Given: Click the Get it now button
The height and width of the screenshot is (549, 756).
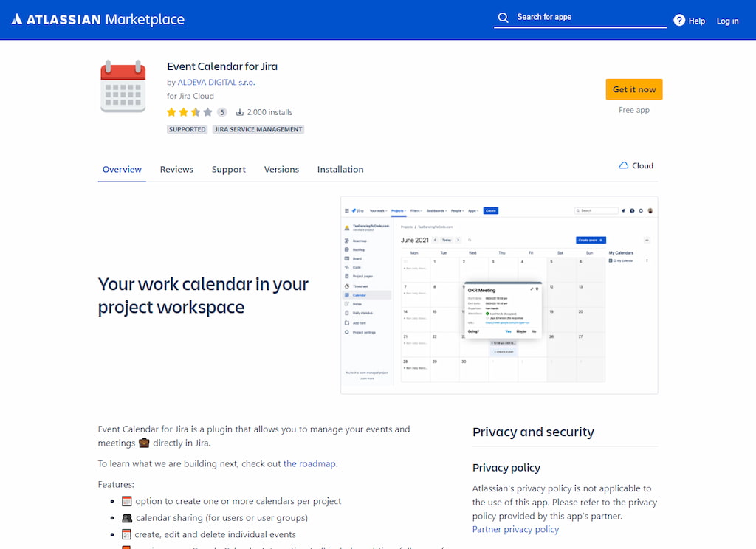Looking at the screenshot, I should point(633,89).
